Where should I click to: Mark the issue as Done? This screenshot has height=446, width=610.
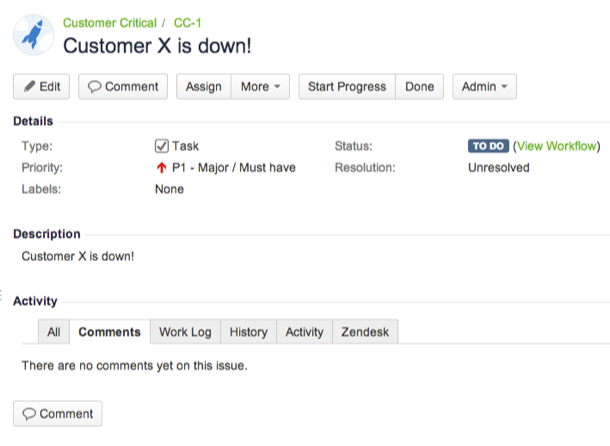(x=419, y=87)
